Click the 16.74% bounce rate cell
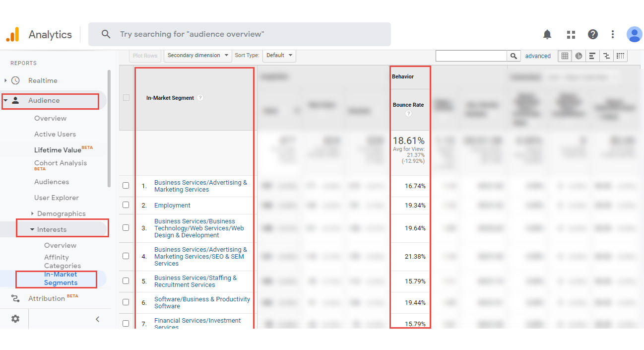 tap(415, 186)
